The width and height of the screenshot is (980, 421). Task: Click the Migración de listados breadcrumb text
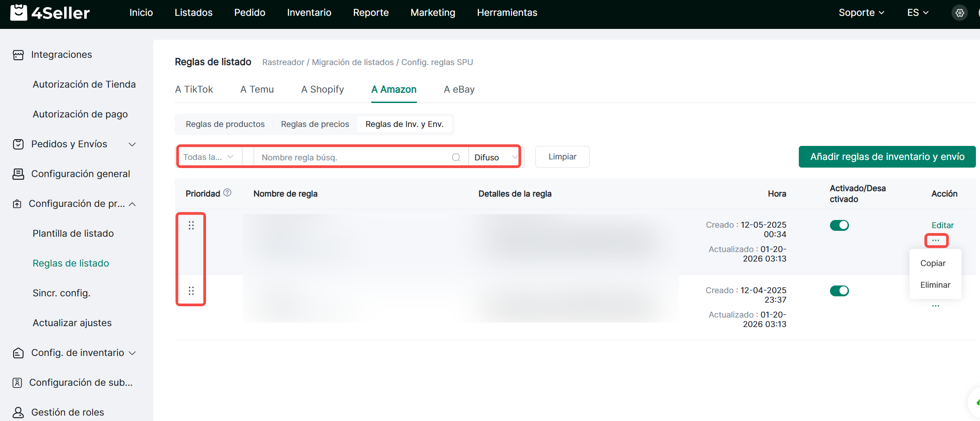click(353, 62)
